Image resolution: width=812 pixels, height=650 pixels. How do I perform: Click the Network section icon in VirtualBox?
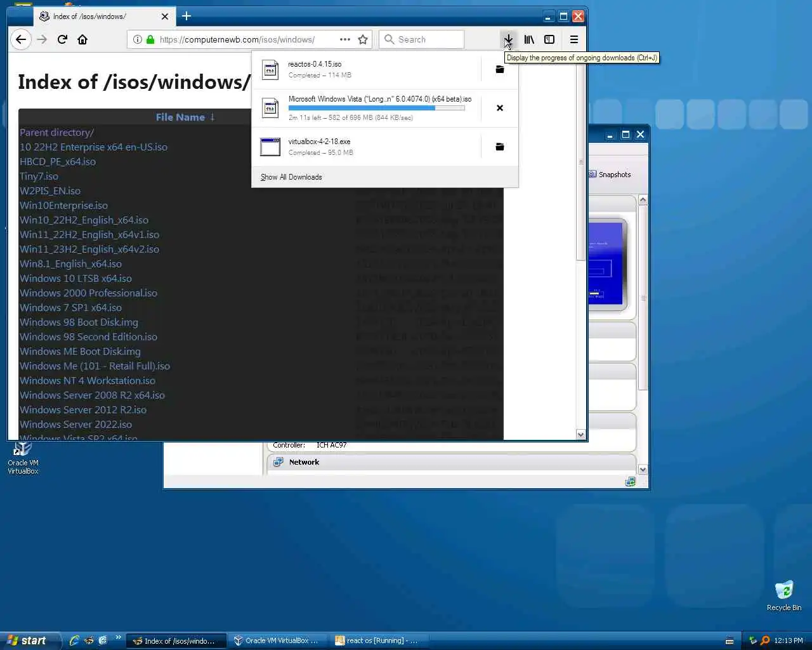point(278,462)
